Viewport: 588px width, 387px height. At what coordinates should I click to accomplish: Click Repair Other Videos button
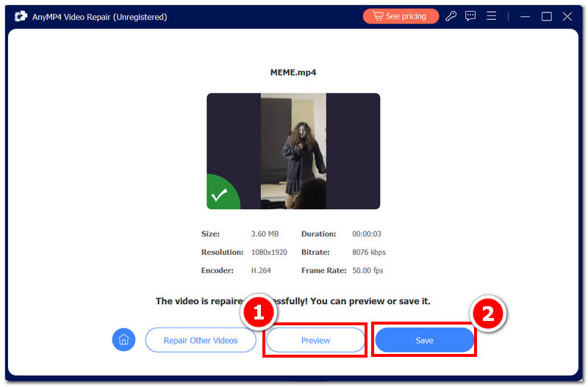point(201,340)
